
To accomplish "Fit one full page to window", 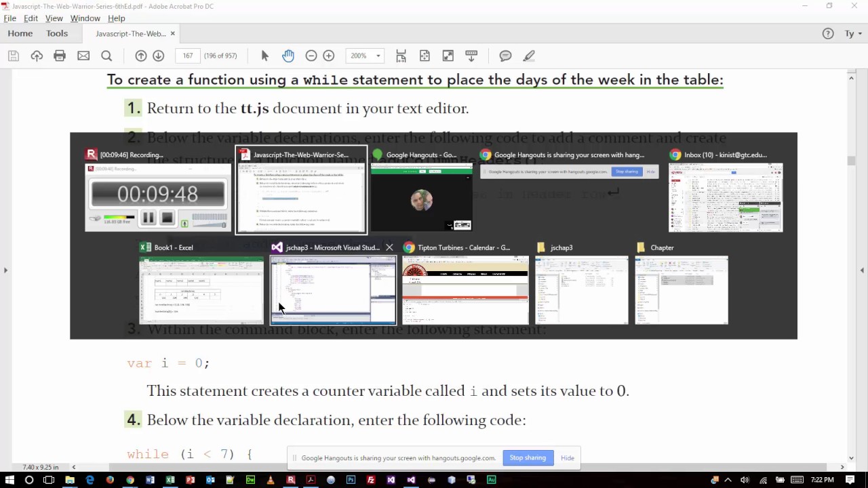I will point(425,56).
